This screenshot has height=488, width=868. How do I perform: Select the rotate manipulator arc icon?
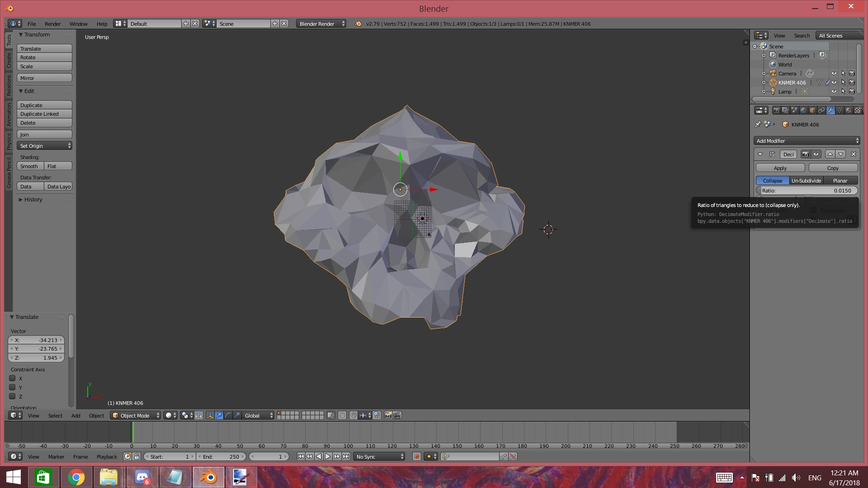228,415
